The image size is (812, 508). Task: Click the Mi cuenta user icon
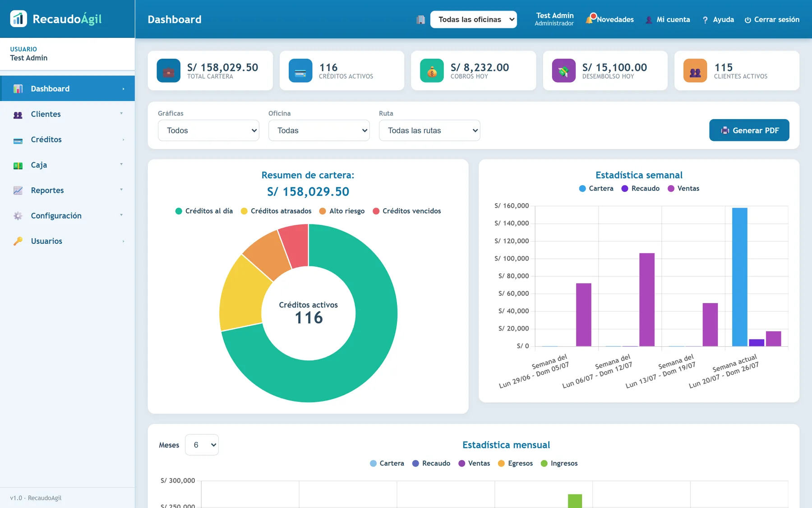click(649, 20)
